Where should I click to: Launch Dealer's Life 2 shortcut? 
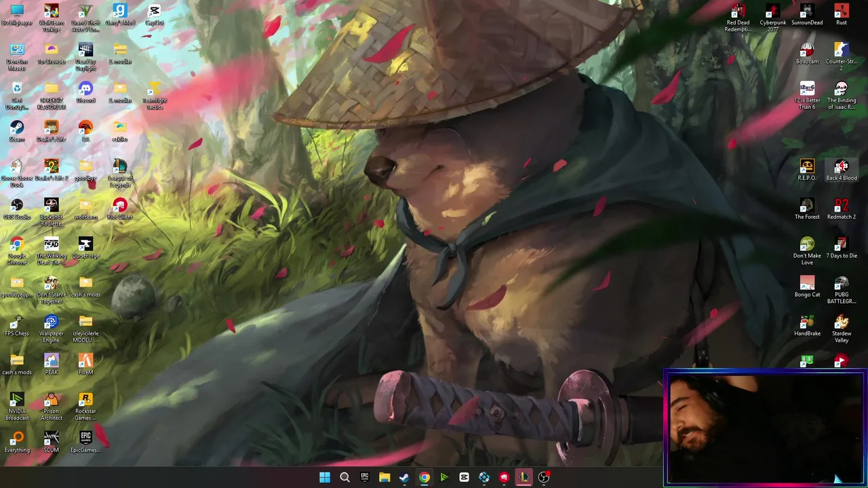coord(52,170)
